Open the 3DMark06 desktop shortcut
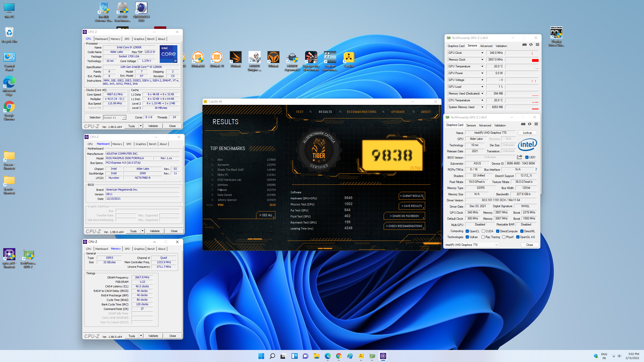The image size is (644, 362). point(198,60)
